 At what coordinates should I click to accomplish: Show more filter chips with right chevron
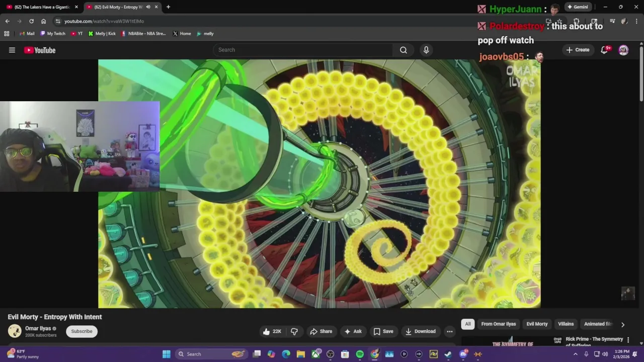623,324
